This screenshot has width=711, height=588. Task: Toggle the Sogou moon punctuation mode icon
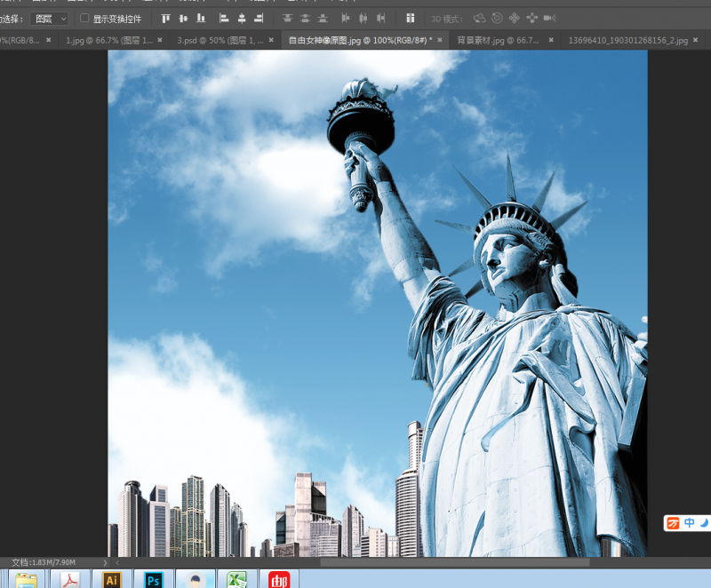click(x=703, y=523)
